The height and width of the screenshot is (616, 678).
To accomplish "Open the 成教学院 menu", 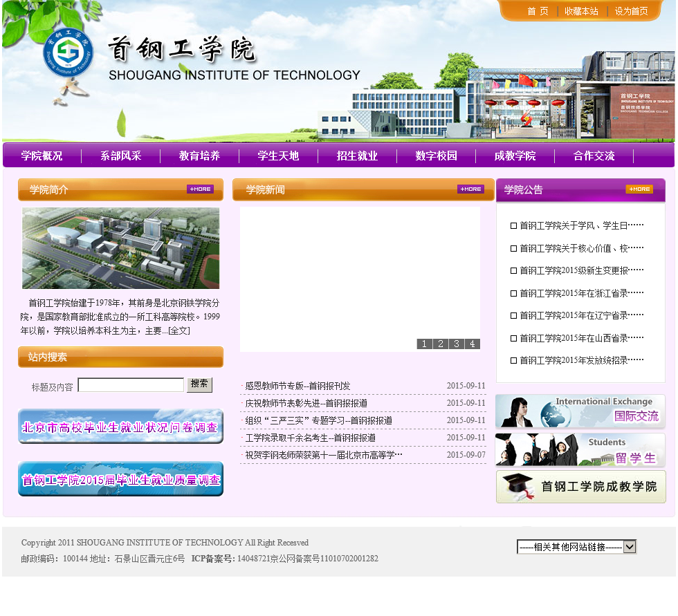I will (x=515, y=156).
